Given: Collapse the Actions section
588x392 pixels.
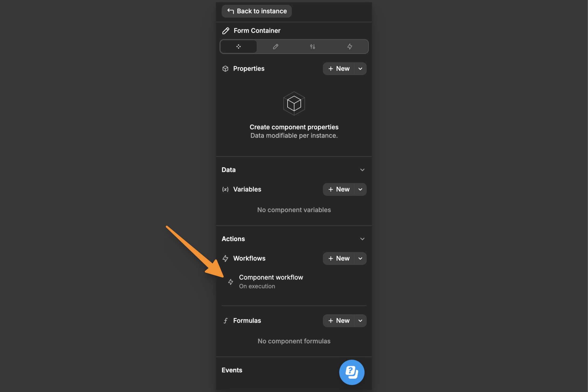Looking at the screenshot, I should [x=362, y=239].
